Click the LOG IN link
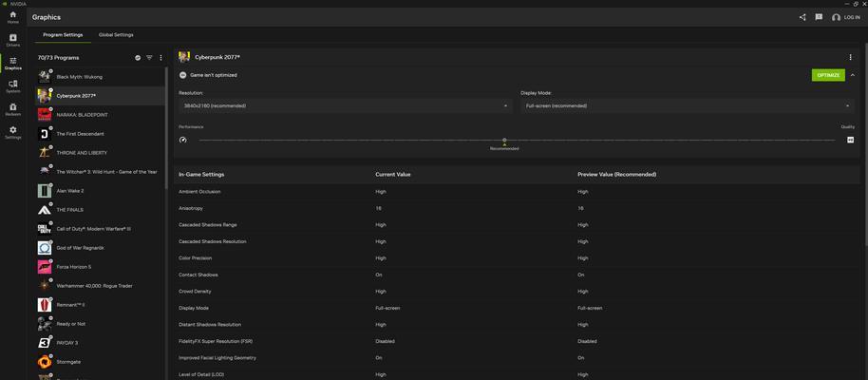The image size is (868, 380). 852,18
